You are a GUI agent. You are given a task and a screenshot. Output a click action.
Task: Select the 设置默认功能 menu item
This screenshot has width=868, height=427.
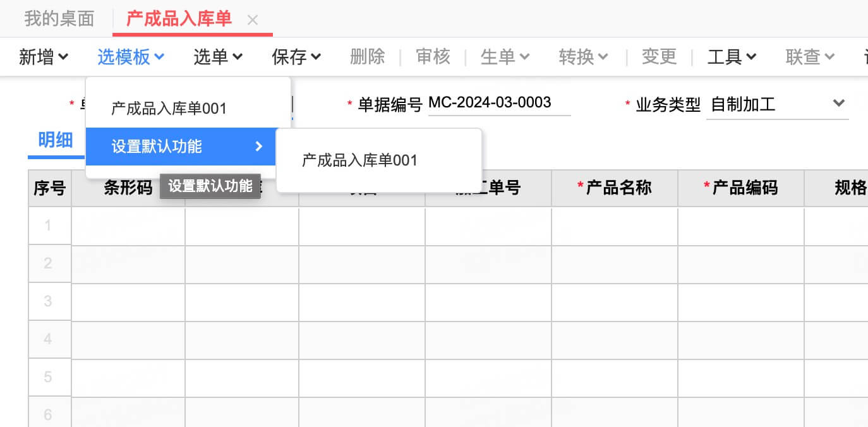click(181, 147)
